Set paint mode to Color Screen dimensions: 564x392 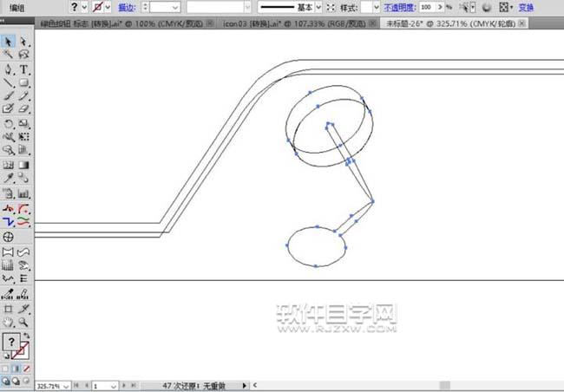click(5, 369)
